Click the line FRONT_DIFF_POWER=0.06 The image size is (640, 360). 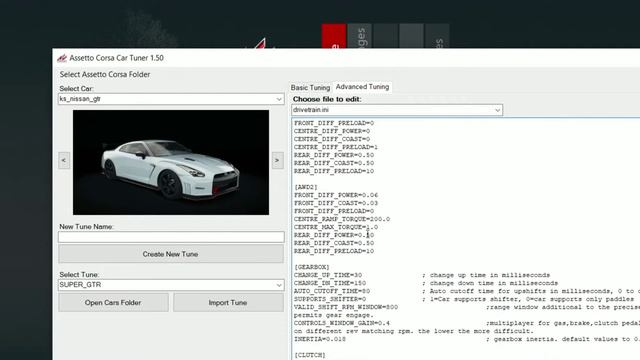[x=336, y=195]
